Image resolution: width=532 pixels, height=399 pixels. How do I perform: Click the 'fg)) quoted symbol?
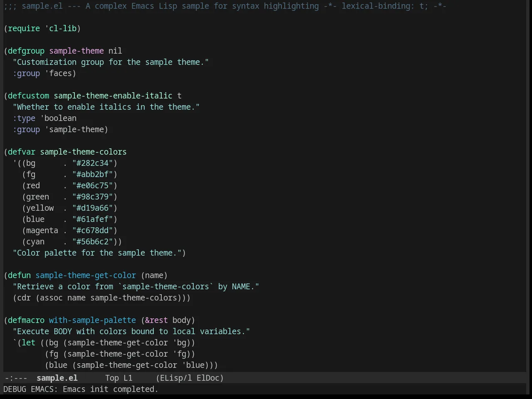click(184, 354)
